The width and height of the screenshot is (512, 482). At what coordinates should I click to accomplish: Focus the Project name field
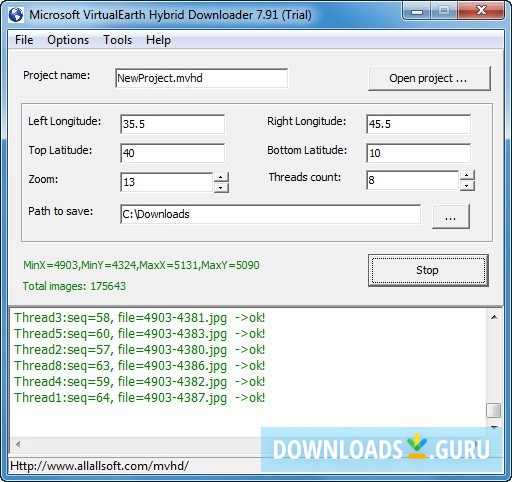point(201,78)
